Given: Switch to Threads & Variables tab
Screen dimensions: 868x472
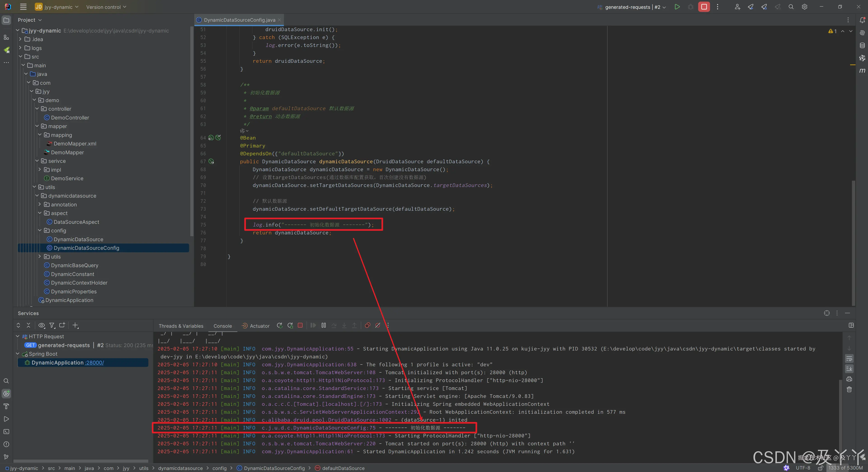Looking at the screenshot, I should [181, 326].
